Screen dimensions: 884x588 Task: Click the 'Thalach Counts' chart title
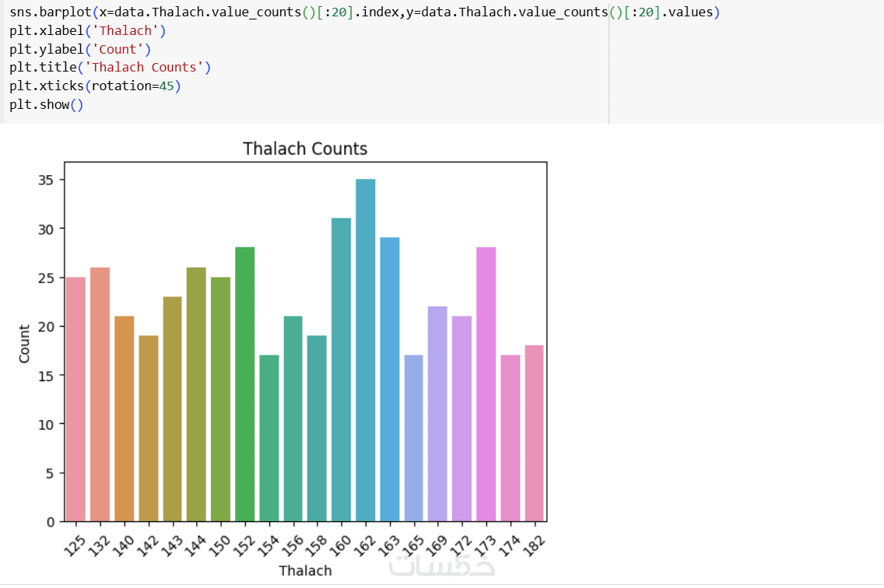pos(305,149)
